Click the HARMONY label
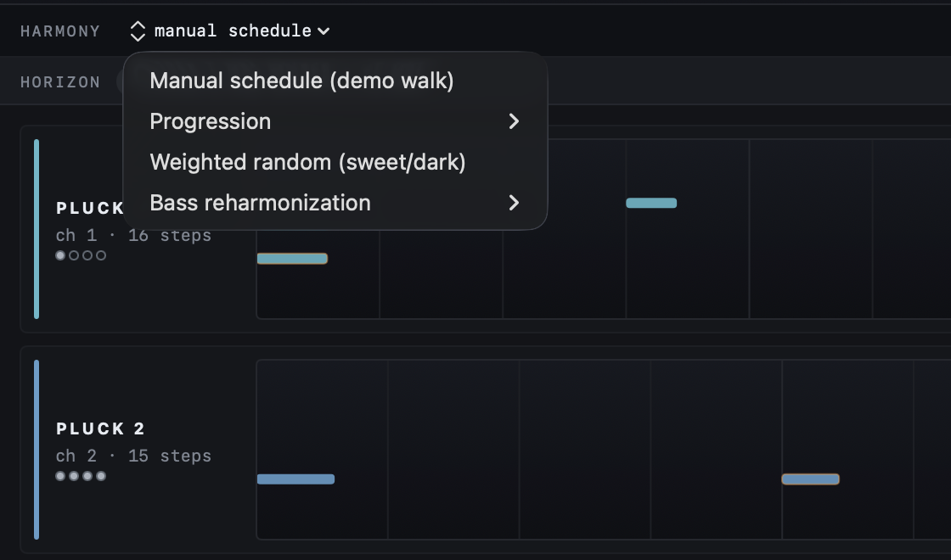The height and width of the screenshot is (560, 951). tap(60, 31)
